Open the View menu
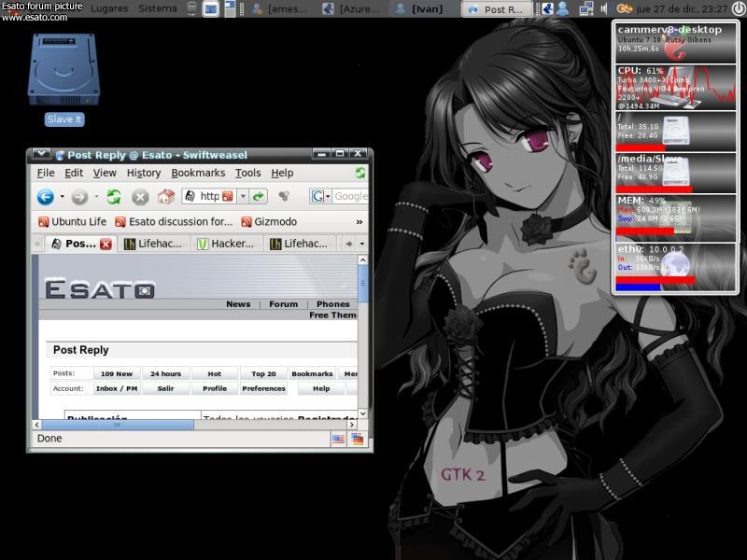Screen dimensions: 747x560 pos(105,173)
